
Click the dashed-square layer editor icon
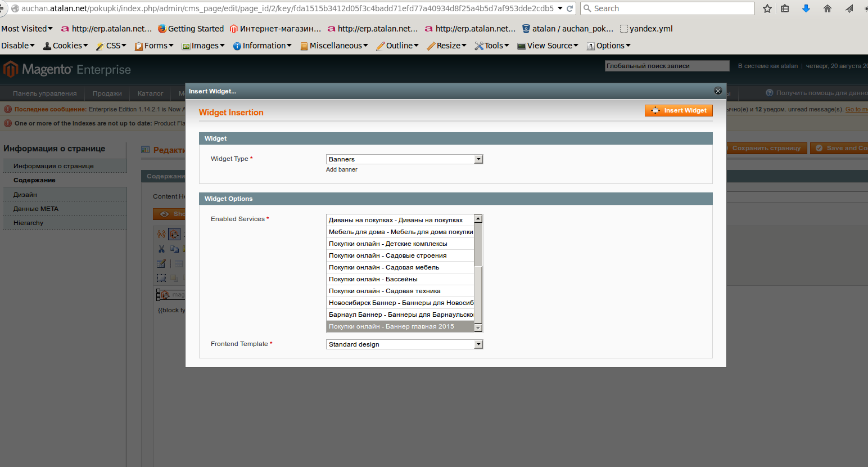click(x=161, y=278)
